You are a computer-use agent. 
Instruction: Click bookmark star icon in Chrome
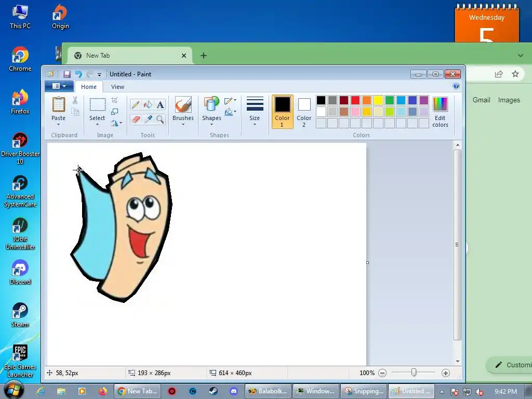click(x=515, y=74)
